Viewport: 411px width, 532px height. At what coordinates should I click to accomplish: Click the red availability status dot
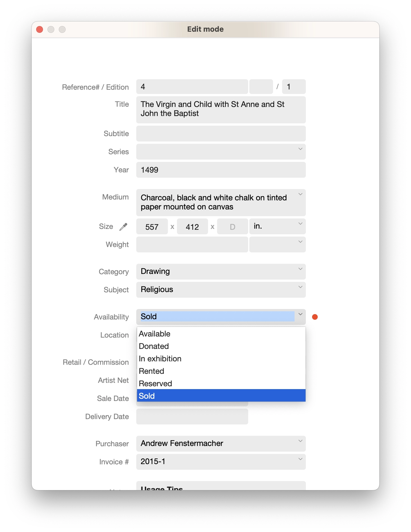click(315, 317)
